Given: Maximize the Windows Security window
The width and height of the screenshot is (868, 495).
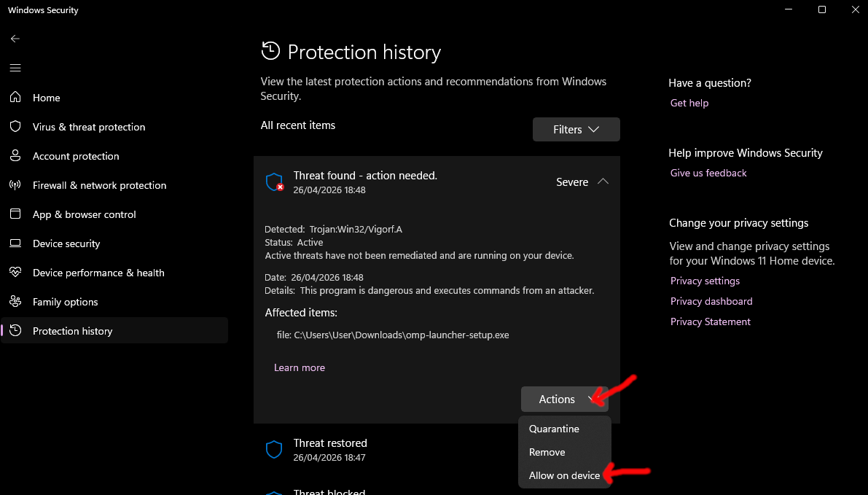Looking at the screenshot, I should 821,9.
